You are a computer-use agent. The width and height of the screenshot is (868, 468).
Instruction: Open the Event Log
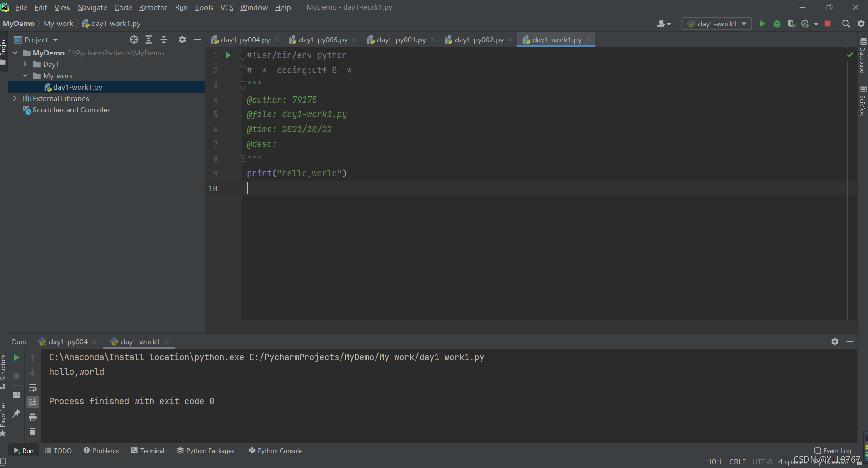pyautogui.click(x=833, y=451)
